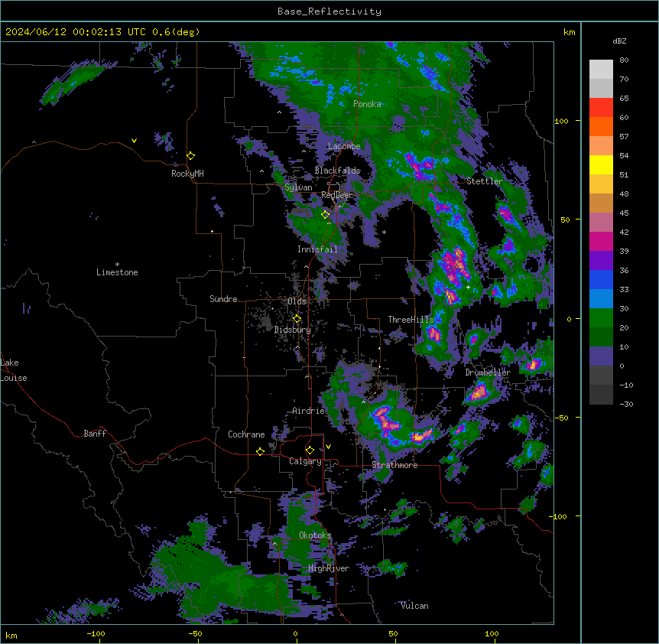The width and height of the screenshot is (659, 644).
Task: Click the -30 value at legend bottom
Action: (x=626, y=404)
